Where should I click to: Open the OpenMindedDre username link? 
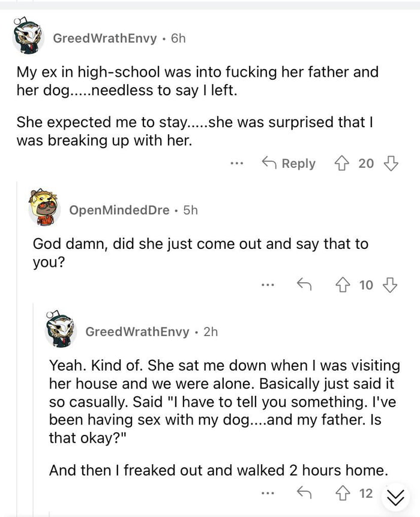(119, 210)
